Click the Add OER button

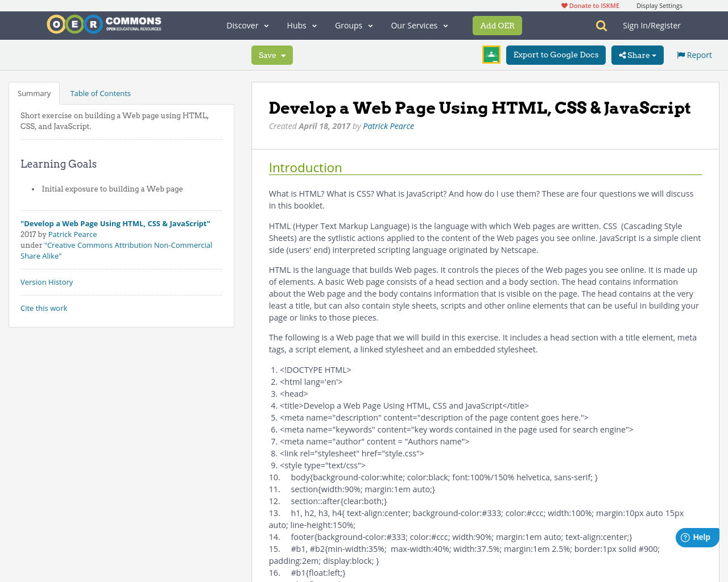pyautogui.click(x=497, y=26)
